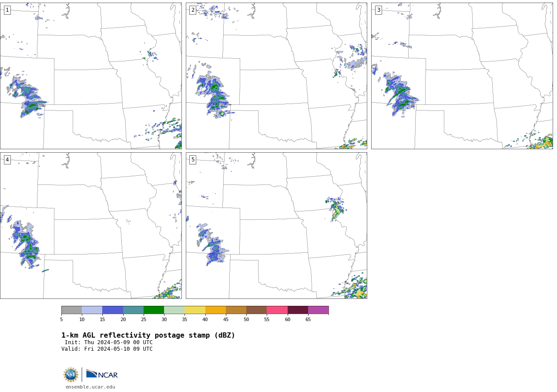Image resolution: width=557 pixels, height=392 pixels.
Task: Select the gray 5-10 dBZ swatch
Action: click(71, 310)
